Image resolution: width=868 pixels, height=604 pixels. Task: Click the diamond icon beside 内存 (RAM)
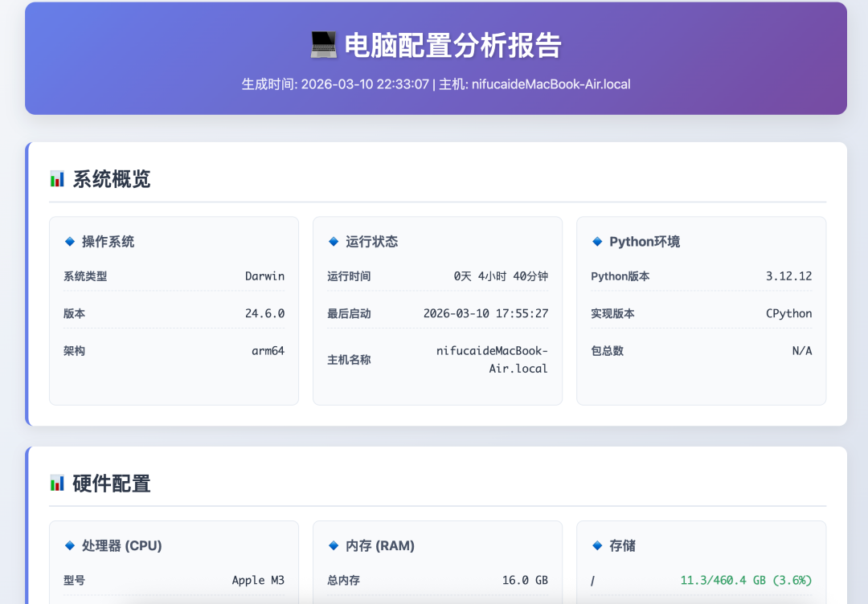(333, 545)
